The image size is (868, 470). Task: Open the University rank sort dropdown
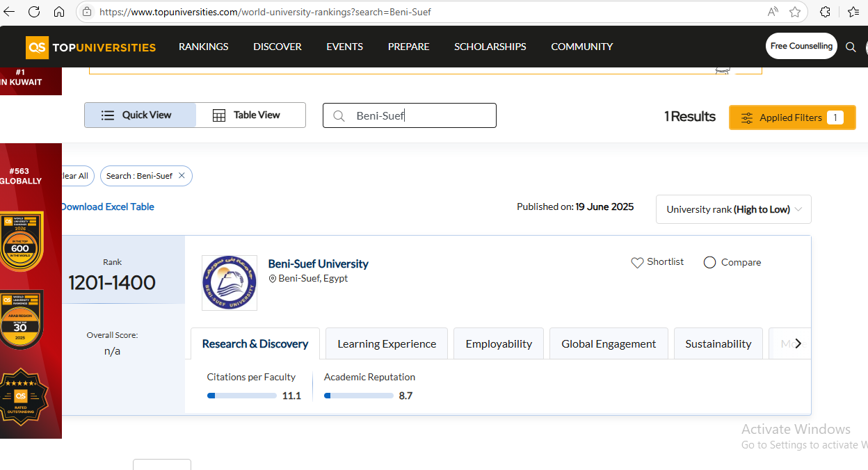point(734,209)
